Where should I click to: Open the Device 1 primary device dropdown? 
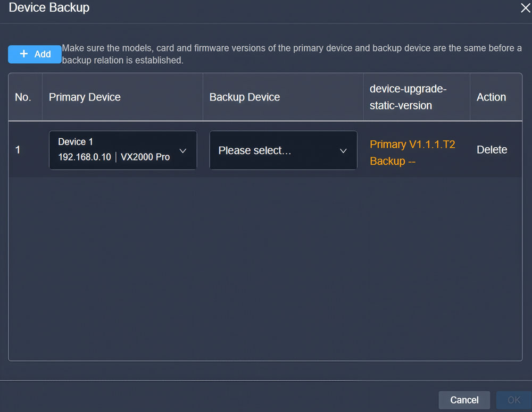(x=122, y=150)
